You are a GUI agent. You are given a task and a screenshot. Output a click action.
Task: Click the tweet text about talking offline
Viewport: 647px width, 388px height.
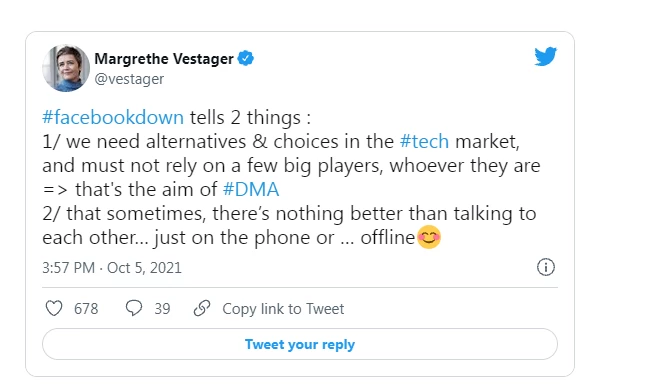click(289, 225)
